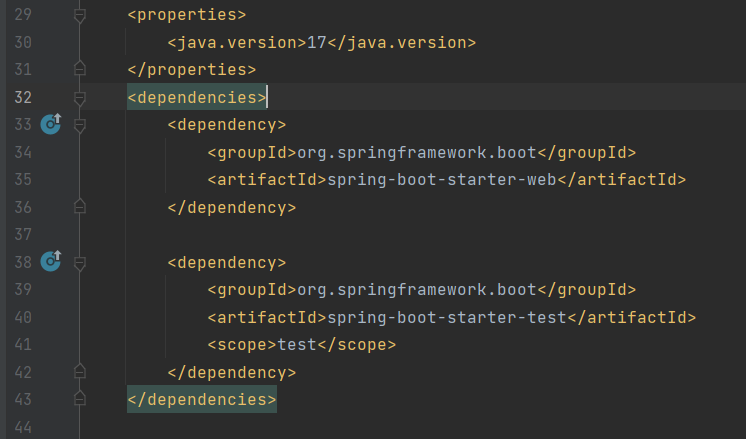Click the </dependency> closing tag on line 36
746x439 pixels.
point(232,207)
